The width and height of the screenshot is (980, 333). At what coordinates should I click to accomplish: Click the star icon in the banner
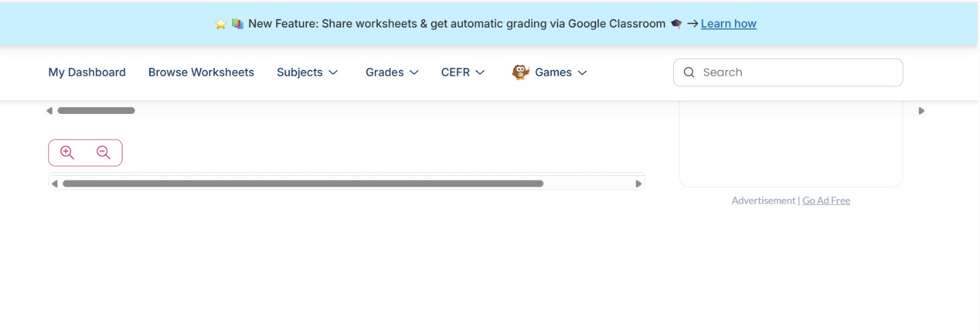coord(221,24)
